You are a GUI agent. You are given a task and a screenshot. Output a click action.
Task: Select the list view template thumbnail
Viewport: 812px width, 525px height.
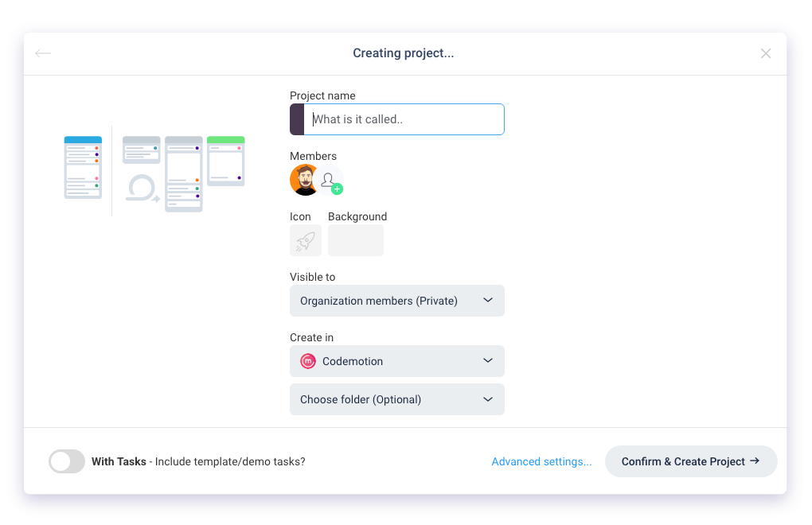[x=83, y=167]
